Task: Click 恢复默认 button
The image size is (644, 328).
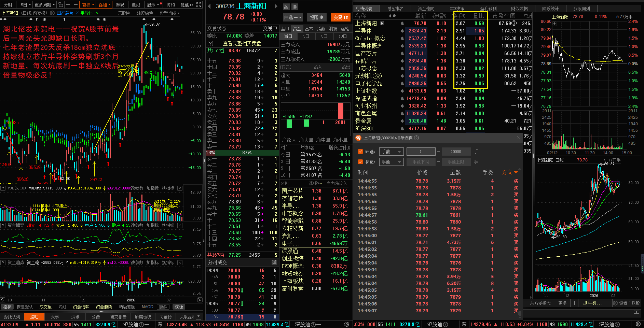Action: (25, 307)
